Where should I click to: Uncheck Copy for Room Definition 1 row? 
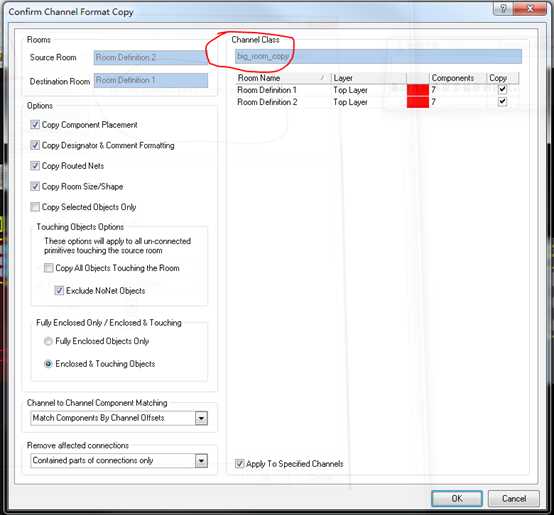pos(502,89)
